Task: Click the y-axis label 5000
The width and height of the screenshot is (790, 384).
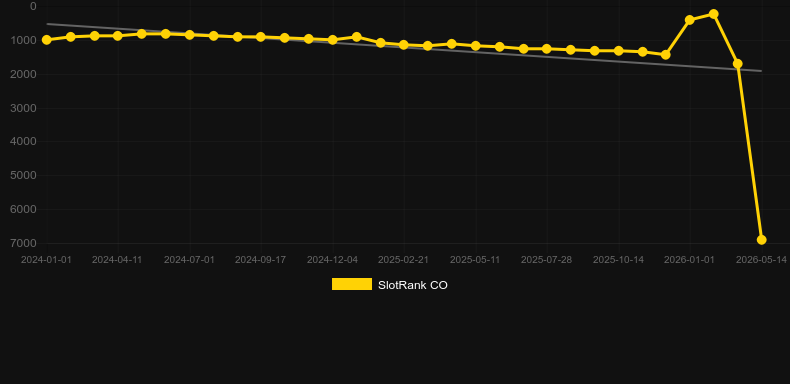Action: coord(23,175)
